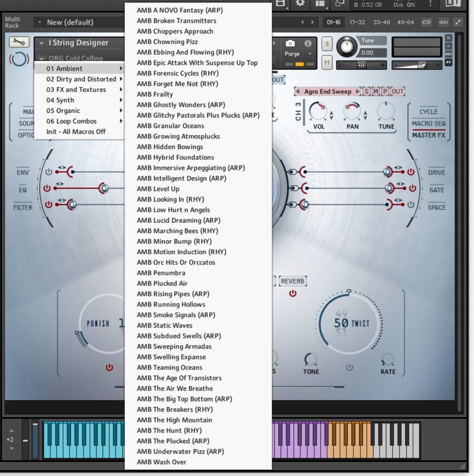Image resolution: width=474 pixels, height=476 pixels.
Task: Mute the instrument with M button
Action: point(327,62)
